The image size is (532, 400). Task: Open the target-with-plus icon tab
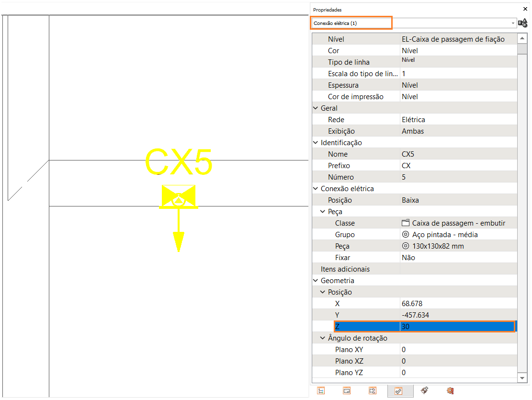[x=424, y=390]
